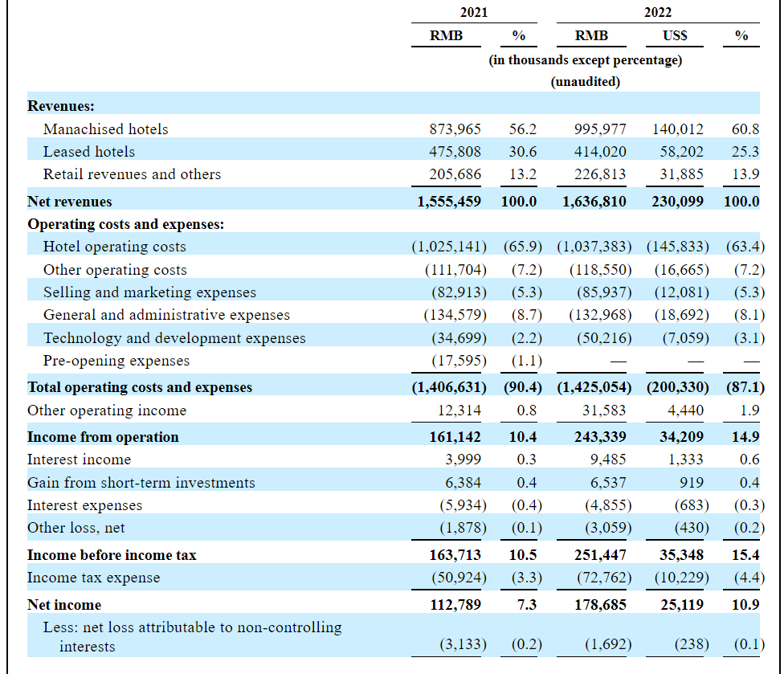The width and height of the screenshot is (784, 674).
Task: Click Leased hotels value 475,808
Action: pos(455,152)
